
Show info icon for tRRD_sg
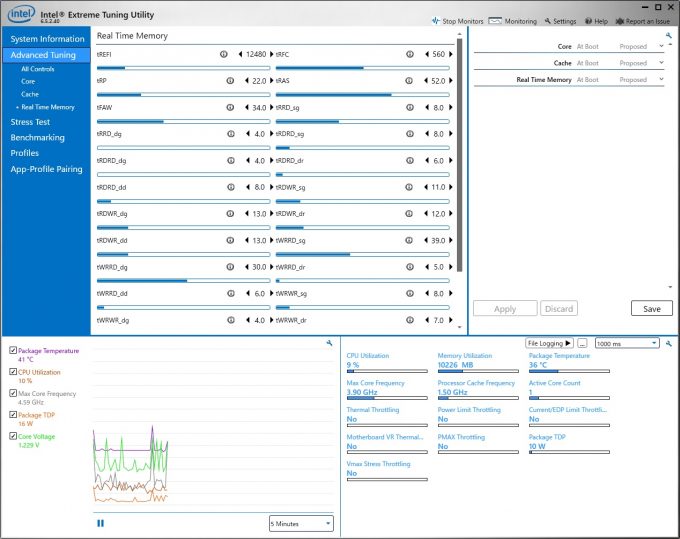(410, 108)
